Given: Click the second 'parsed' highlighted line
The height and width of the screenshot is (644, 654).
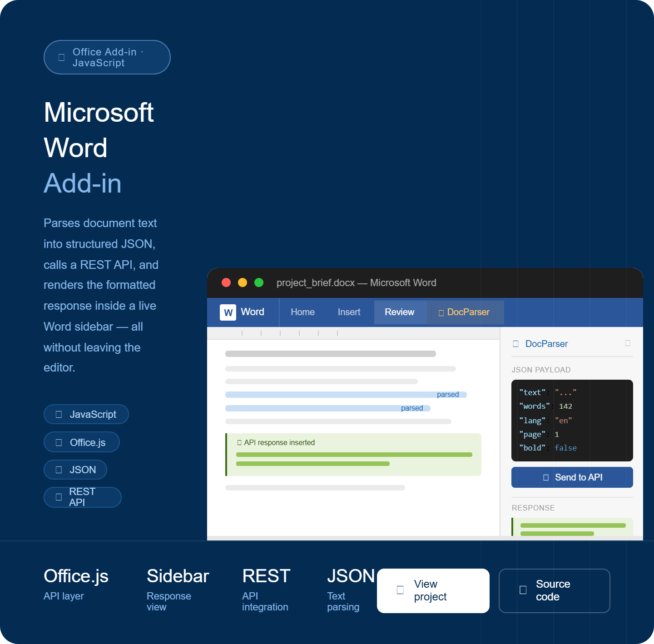Looking at the screenshot, I should 328,408.
